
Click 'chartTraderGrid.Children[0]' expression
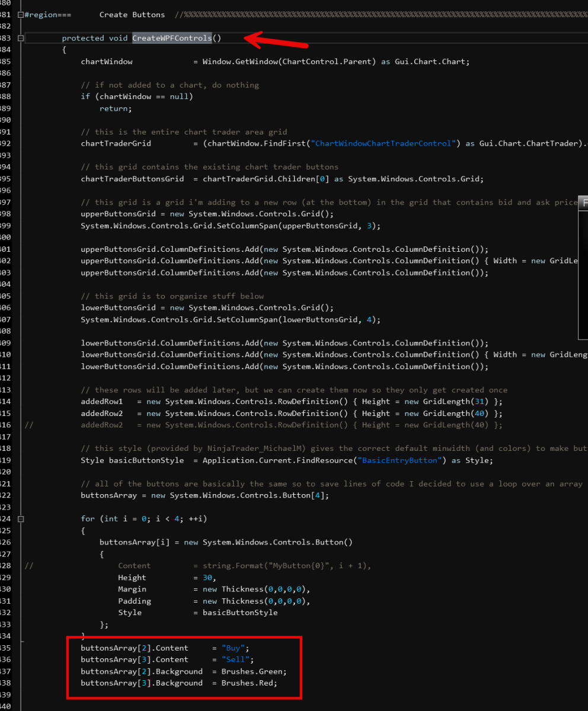(265, 179)
